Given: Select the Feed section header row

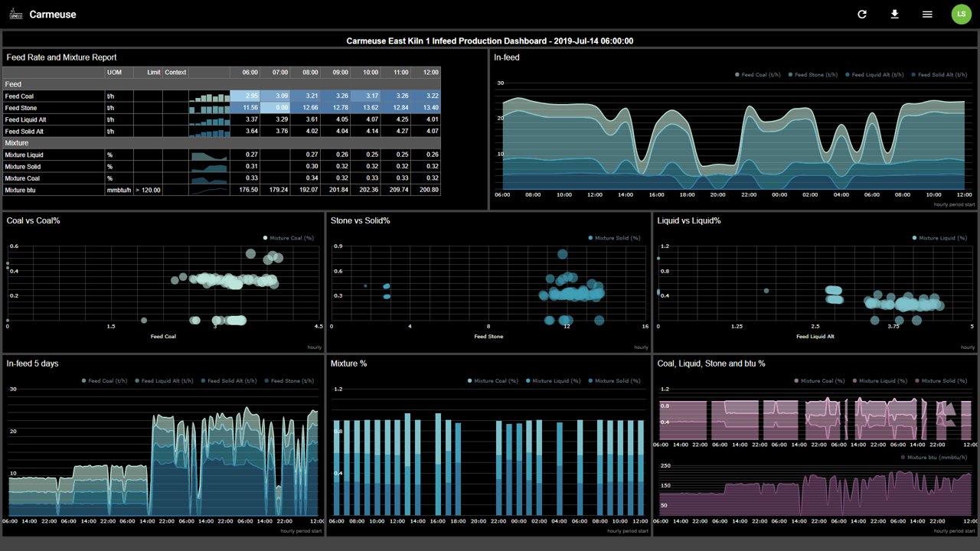Looking at the screenshot, I should (x=221, y=84).
